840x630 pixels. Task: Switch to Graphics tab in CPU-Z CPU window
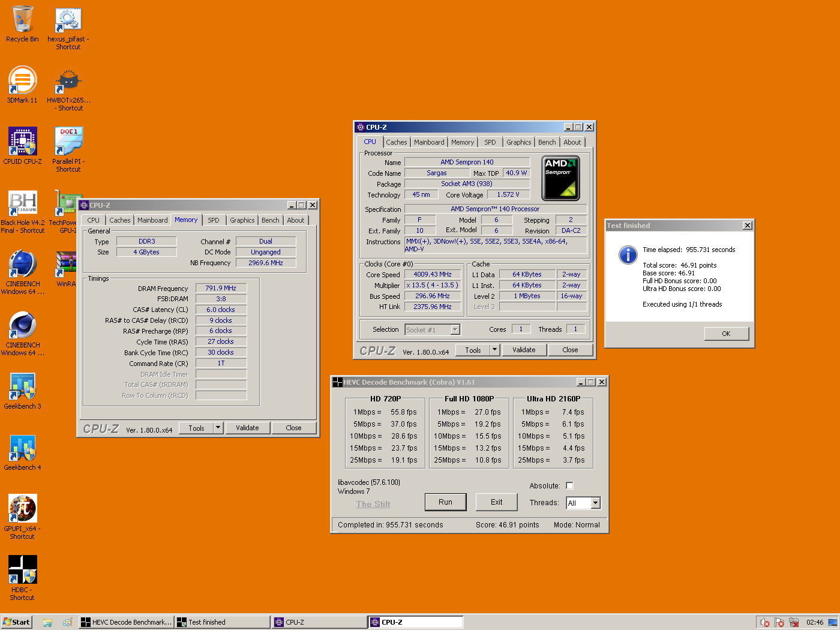coord(518,142)
